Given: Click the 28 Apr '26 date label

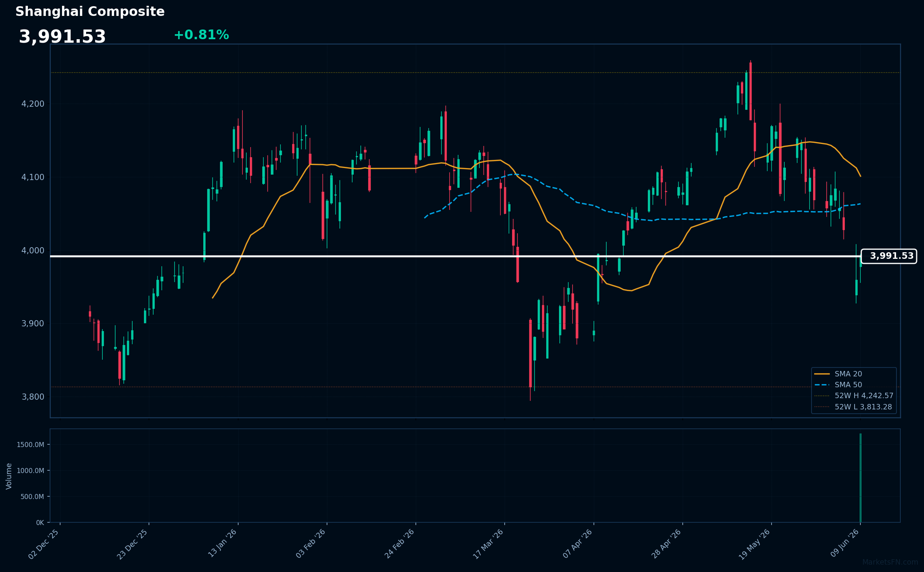Looking at the screenshot, I should (666, 544).
